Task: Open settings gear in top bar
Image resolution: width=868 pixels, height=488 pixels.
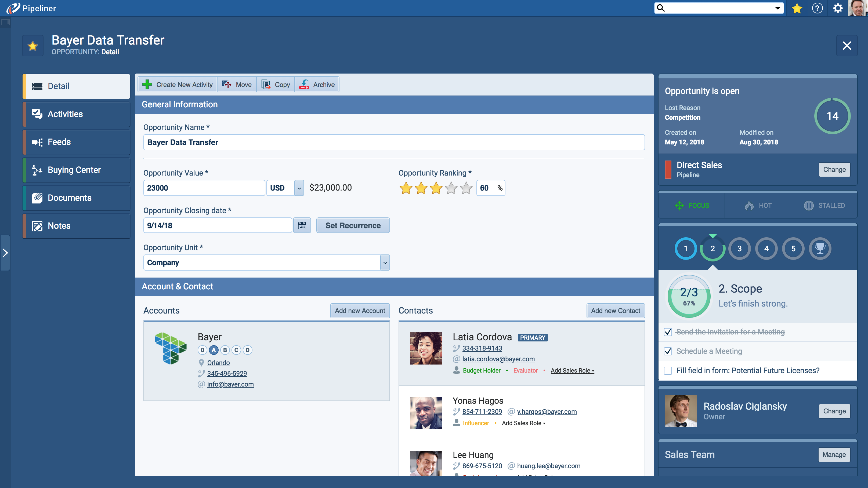Action: (x=838, y=8)
